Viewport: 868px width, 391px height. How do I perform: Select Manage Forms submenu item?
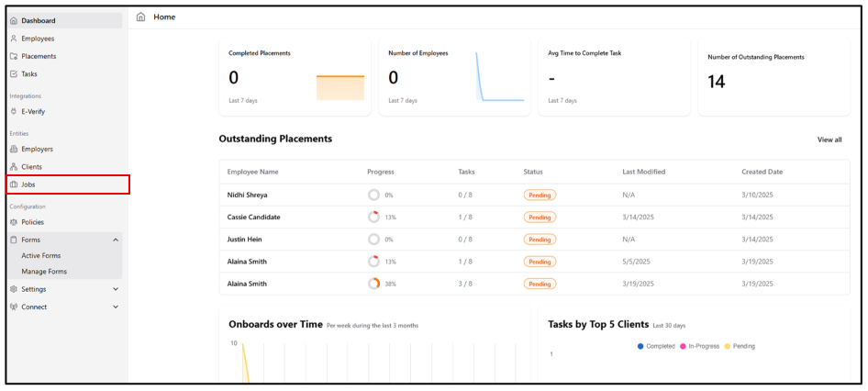(x=44, y=272)
